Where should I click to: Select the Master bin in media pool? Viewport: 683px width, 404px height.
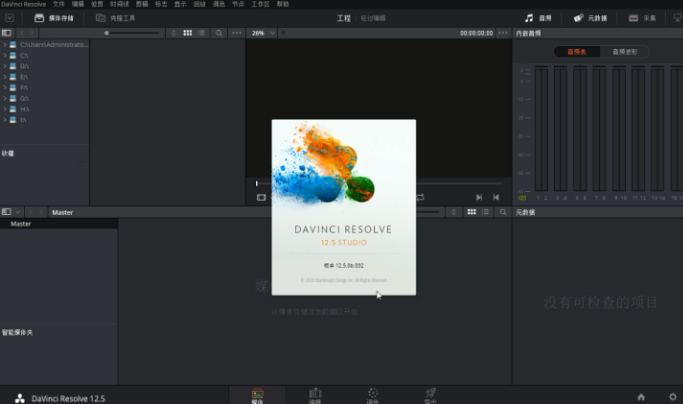[x=21, y=224]
